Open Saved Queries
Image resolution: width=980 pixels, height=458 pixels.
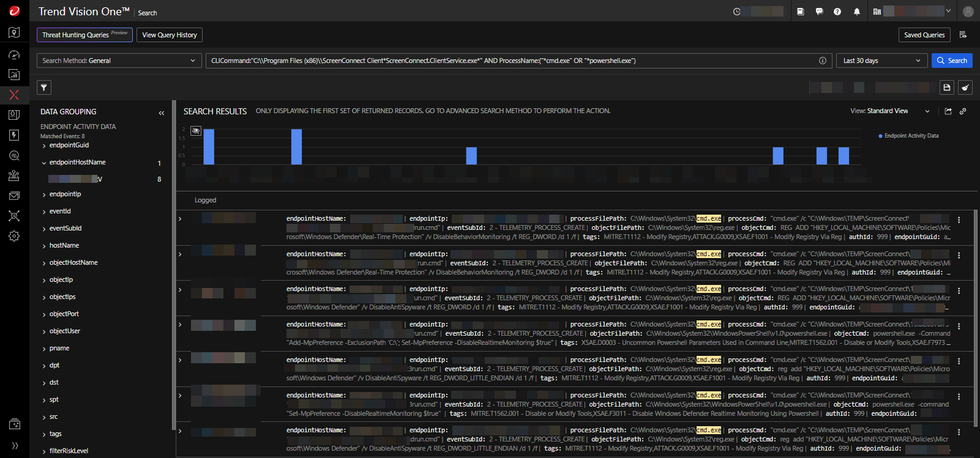(x=924, y=35)
